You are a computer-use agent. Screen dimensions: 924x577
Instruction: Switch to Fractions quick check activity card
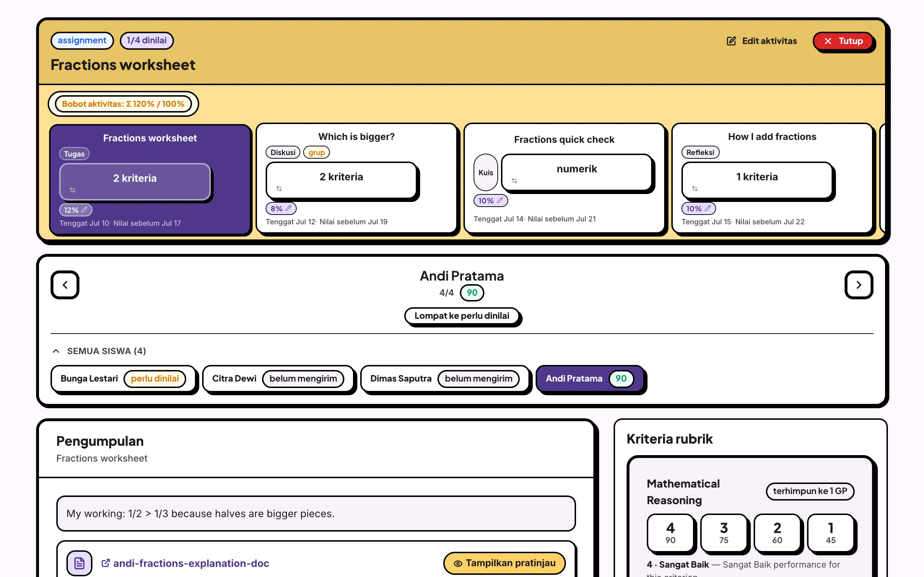click(x=564, y=178)
